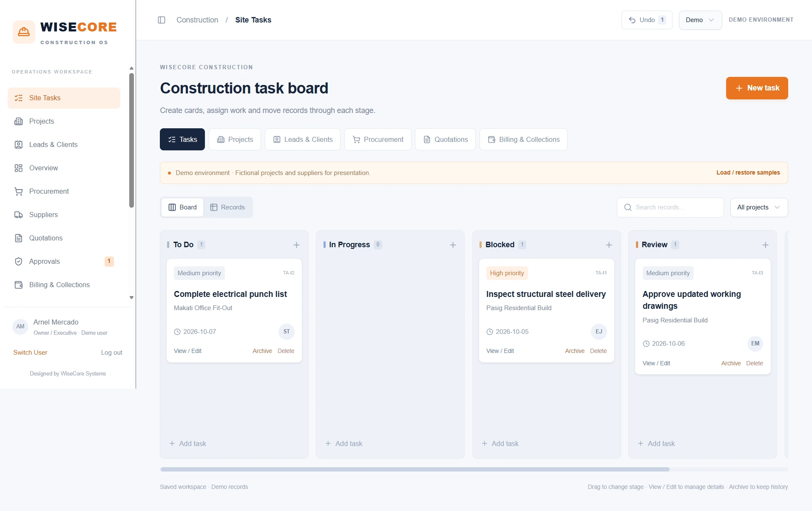Switch to the Quotations tab
This screenshot has width=812, height=511.
point(446,139)
